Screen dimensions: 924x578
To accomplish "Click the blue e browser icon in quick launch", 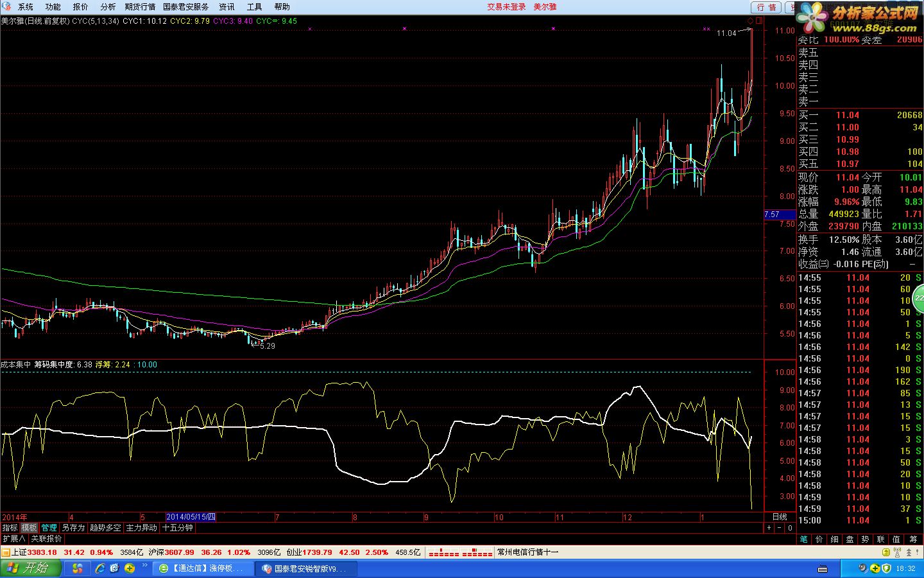I will click(114, 568).
